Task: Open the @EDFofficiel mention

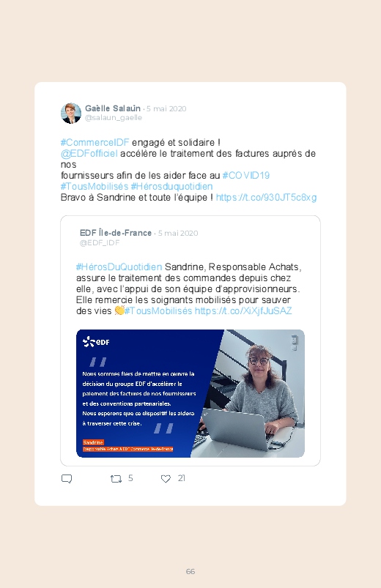Action: click(x=89, y=153)
